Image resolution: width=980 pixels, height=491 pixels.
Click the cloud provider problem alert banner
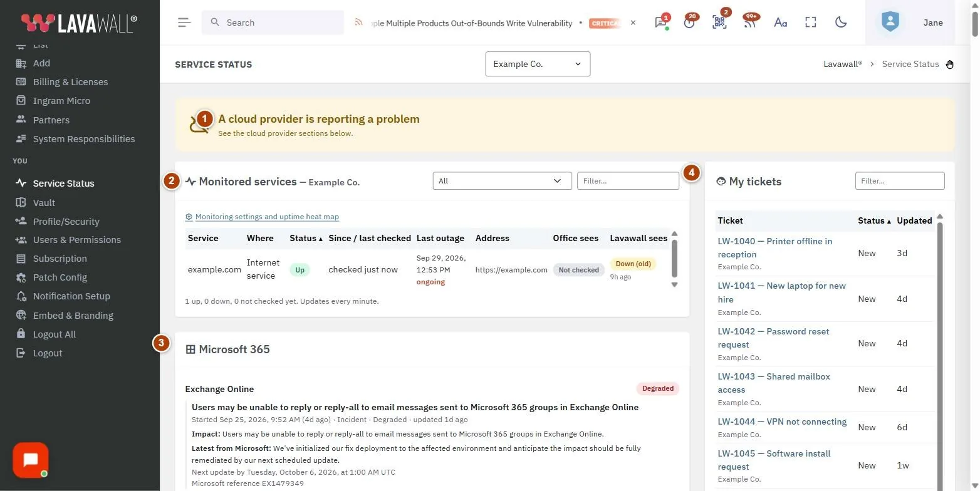click(565, 124)
